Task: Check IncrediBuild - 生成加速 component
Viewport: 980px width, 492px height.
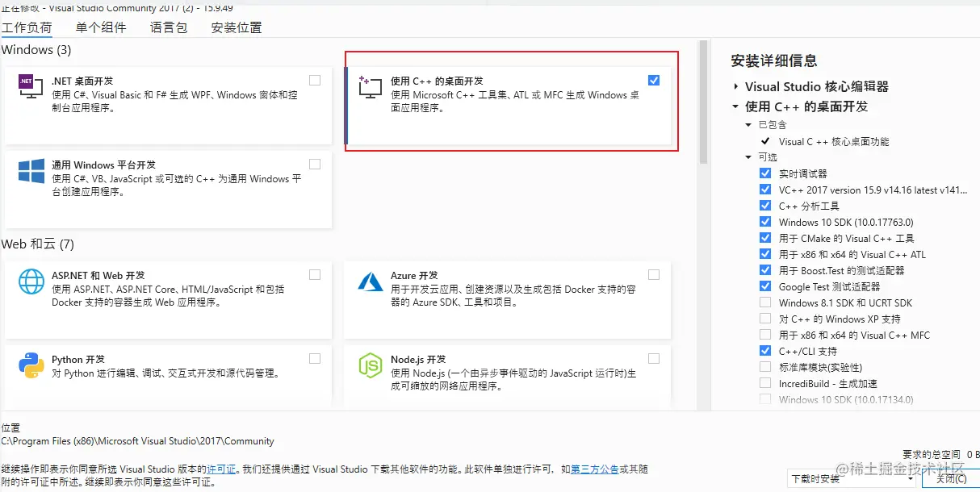Action: [x=765, y=383]
